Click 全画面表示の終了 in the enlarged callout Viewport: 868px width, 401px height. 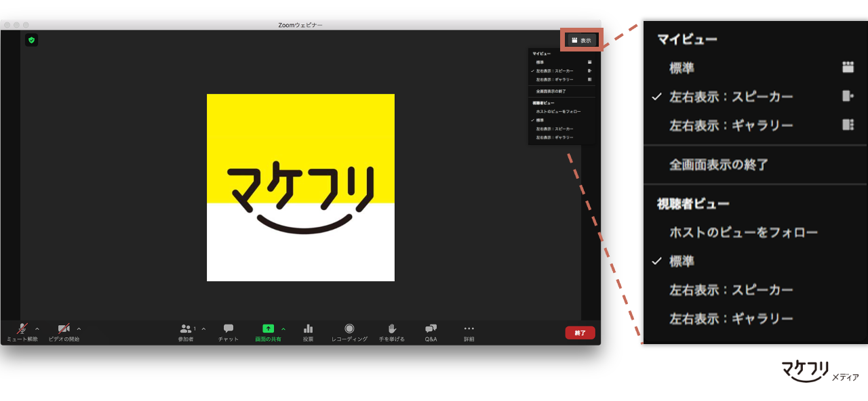pyautogui.click(x=718, y=165)
